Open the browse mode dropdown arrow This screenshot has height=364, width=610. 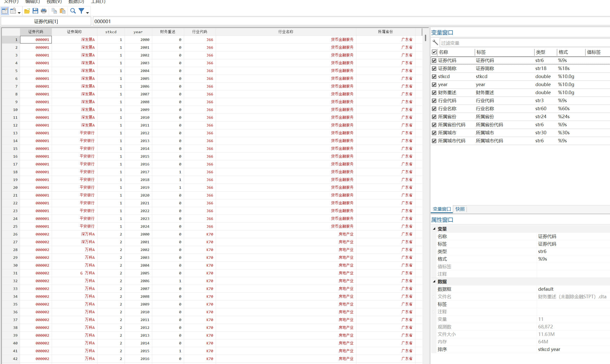19,13
